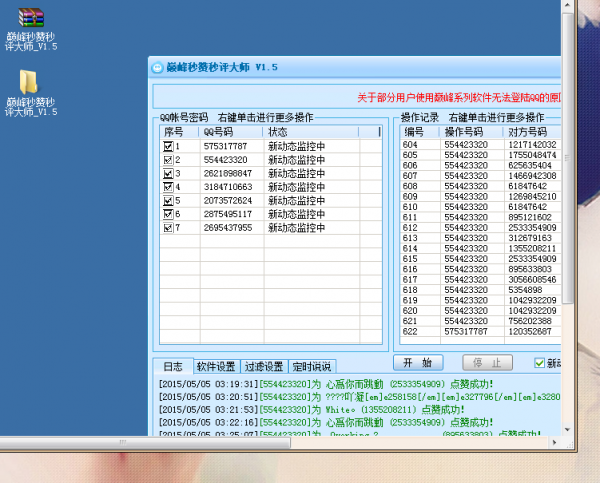
Task: Click the vertical scrollbar up arrow
Action: (567, 5)
